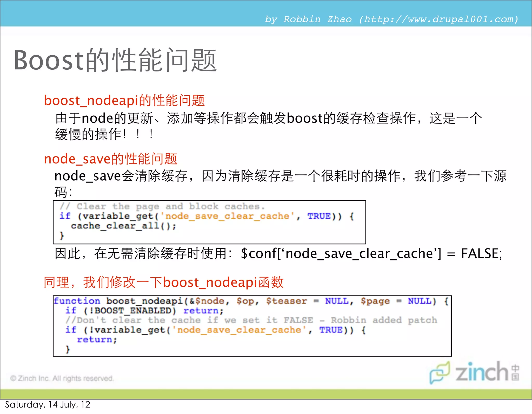Click the Robbin added patch comment line

(x=251, y=320)
